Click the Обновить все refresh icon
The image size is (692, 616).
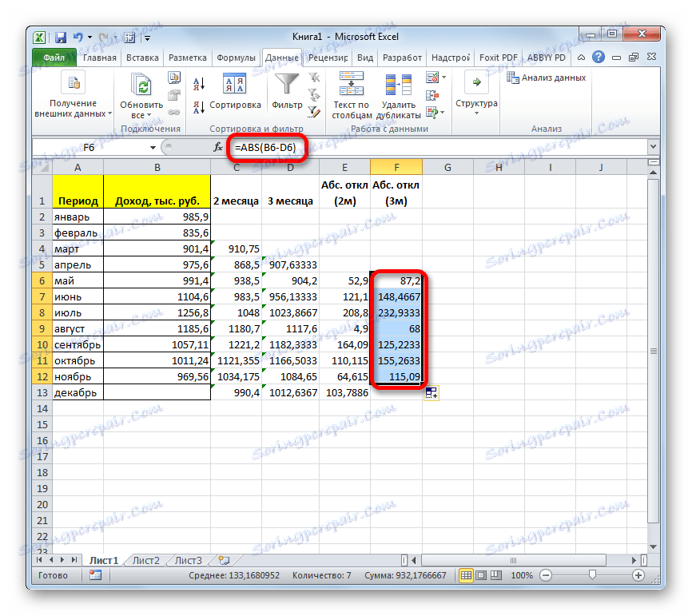140,85
